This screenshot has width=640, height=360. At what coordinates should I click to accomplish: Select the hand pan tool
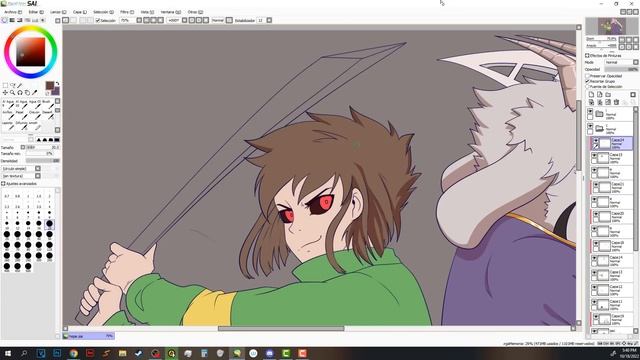coord(27,93)
